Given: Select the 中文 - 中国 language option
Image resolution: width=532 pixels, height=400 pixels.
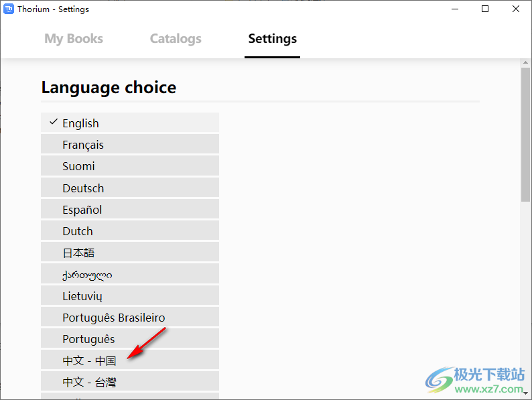Looking at the screenshot, I should click(x=130, y=360).
